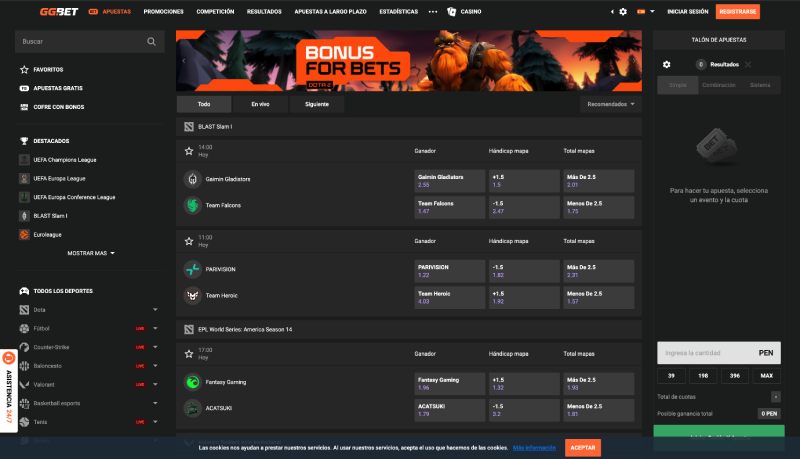Click PARIVISION team logo
Image resolution: width=800 pixels, height=459 pixels.
click(192, 269)
